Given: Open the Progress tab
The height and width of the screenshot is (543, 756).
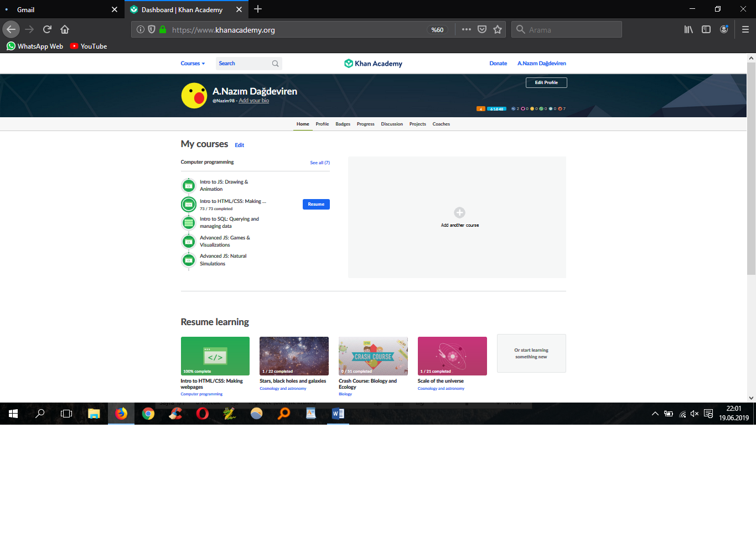Looking at the screenshot, I should point(365,124).
